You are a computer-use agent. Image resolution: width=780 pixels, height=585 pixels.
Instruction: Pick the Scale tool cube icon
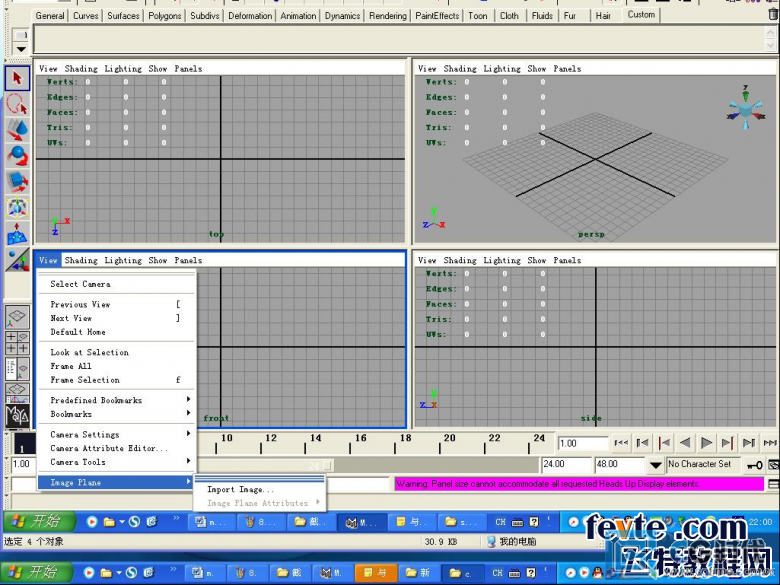17,182
